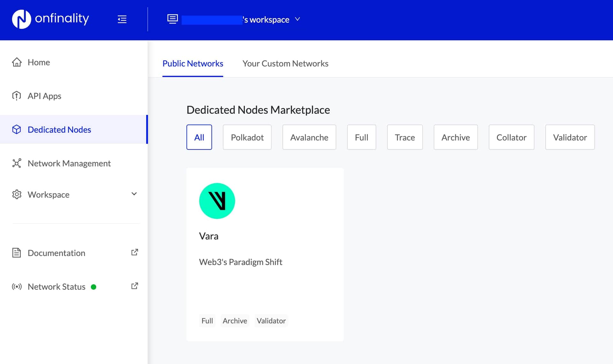Filter marketplace by Validator nodes

[570, 137]
